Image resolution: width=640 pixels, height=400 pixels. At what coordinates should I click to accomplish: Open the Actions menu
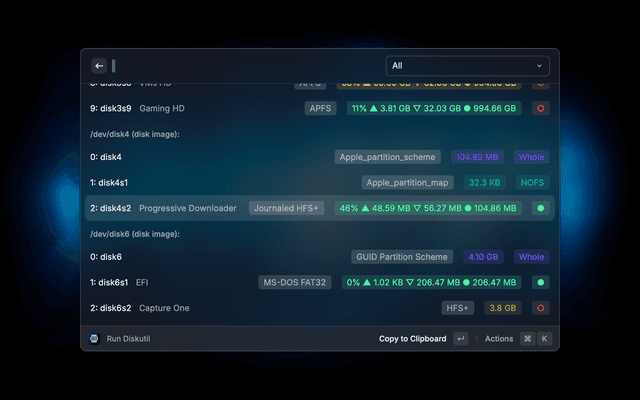tap(499, 339)
